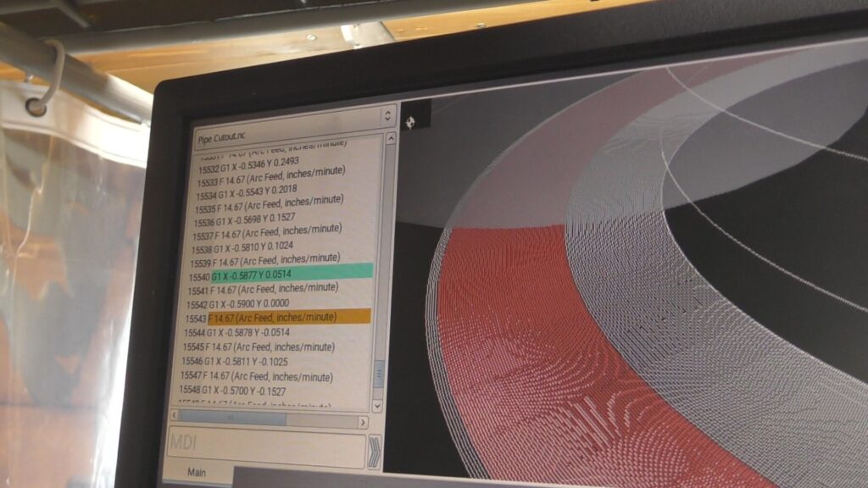This screenshot has width=868, height=488.
Task: Select line 15538 G1 X -0.5810 Y 0.1024
Action: [x=242, y=247]
